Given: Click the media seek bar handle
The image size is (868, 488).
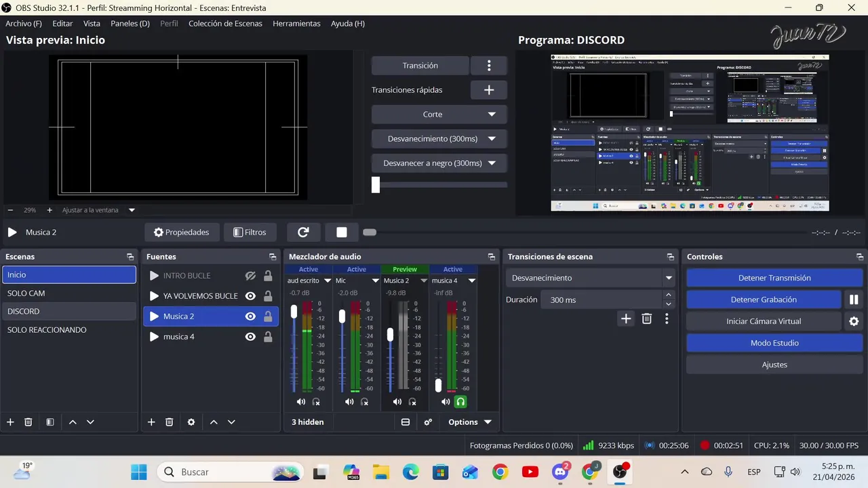Looking at the screenshot, I should pos(370,232).
